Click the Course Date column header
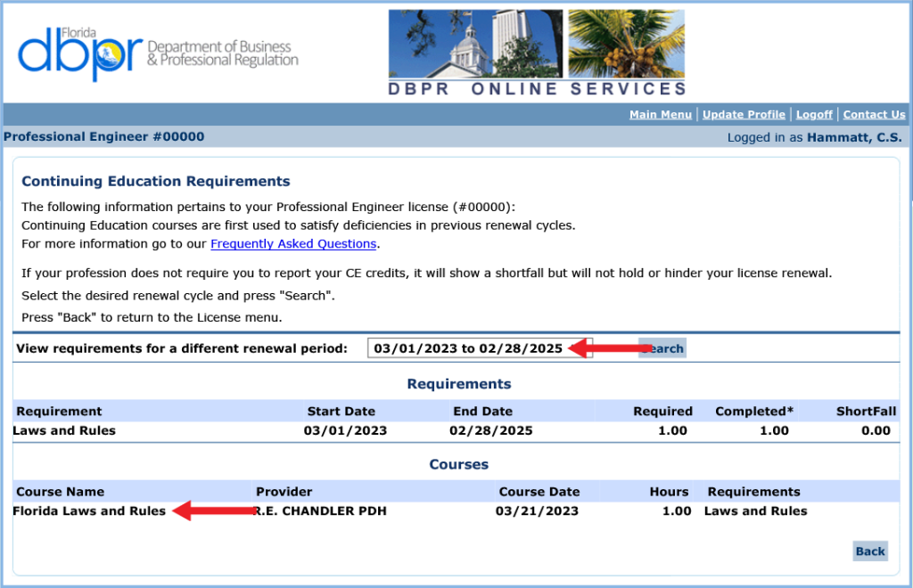 pos(539,491)
